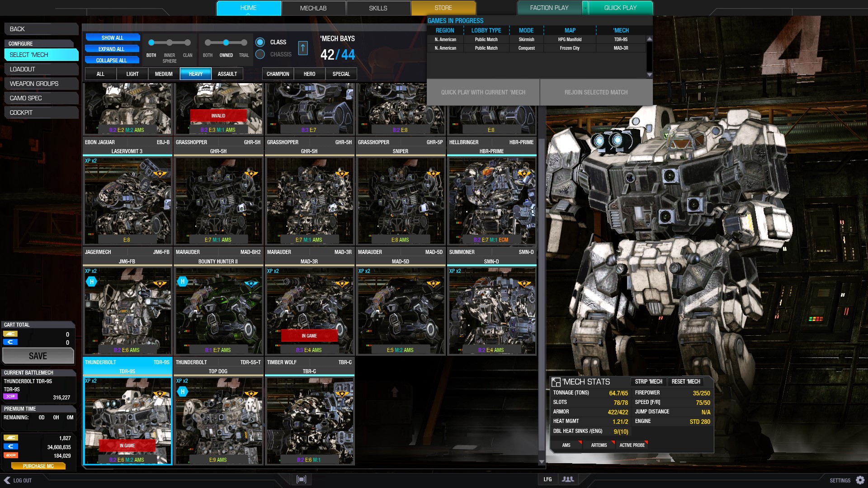Set faction slider to Inner Sphere stop
The image size is (868, 488).
[x=169, y=43]
